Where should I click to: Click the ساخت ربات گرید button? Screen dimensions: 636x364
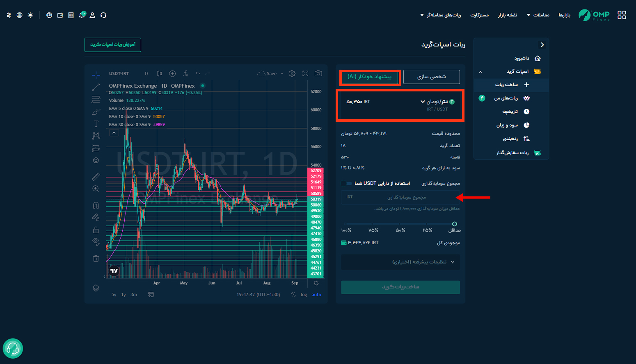[400, 287]
